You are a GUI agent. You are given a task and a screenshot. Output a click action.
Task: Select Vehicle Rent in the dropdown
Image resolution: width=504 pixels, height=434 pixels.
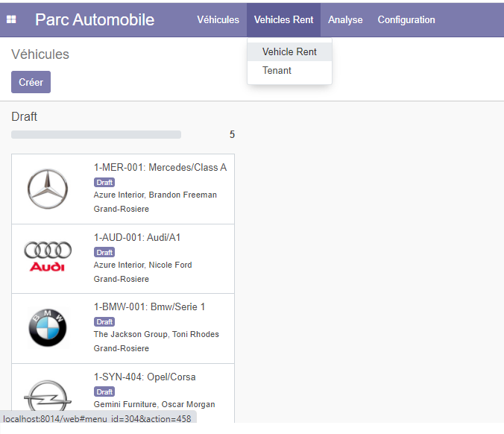(x=289, y=51)
